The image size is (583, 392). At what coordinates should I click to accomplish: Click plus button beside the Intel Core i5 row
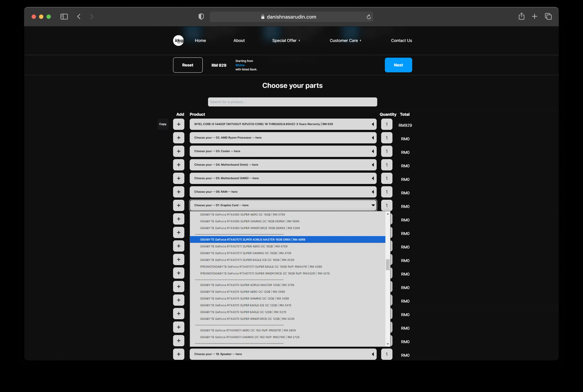point(179,124)
